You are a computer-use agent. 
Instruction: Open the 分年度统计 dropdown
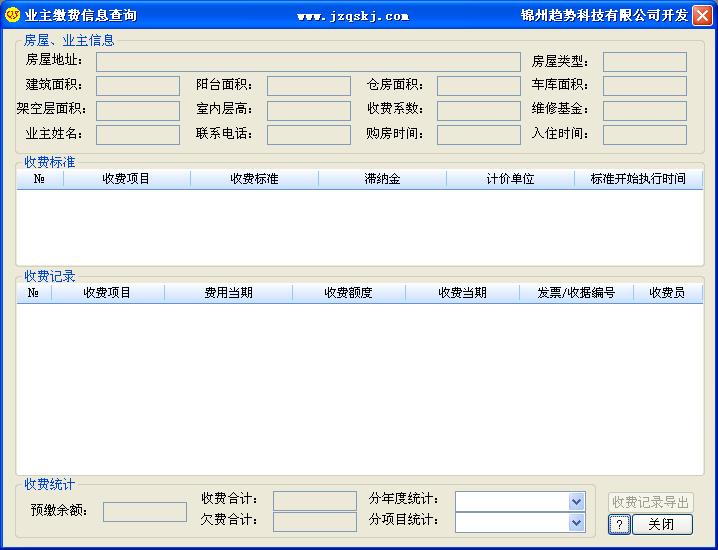click(x=576, y=501)
